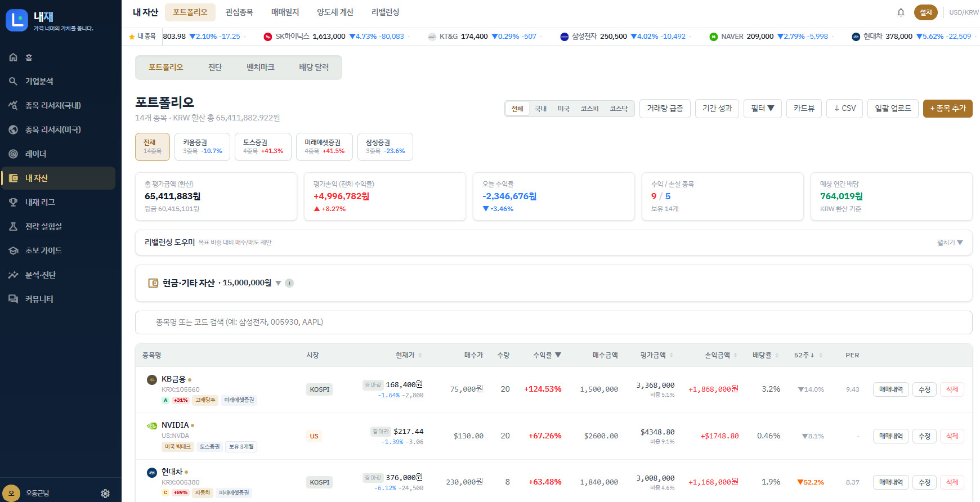Viewport: 980px width, 502px height.
Task: Open 전략 실험실 flask icon
Action: click(x=13, y=226)
